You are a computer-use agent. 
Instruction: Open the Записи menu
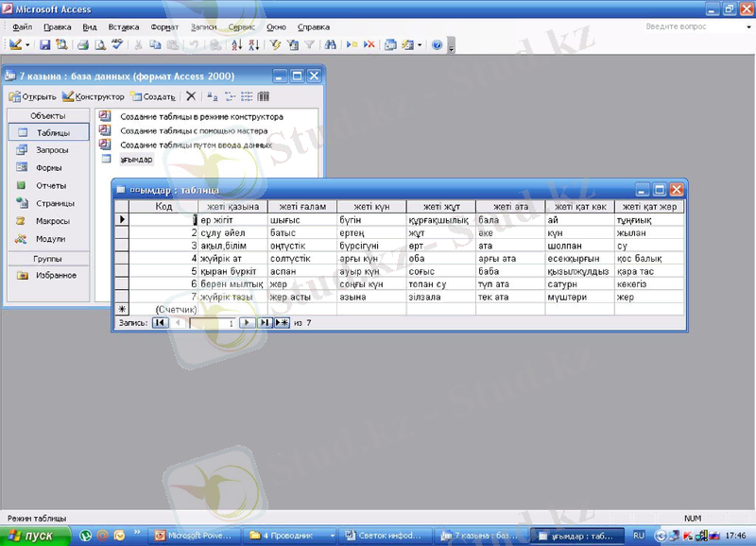tap(202, 27)
